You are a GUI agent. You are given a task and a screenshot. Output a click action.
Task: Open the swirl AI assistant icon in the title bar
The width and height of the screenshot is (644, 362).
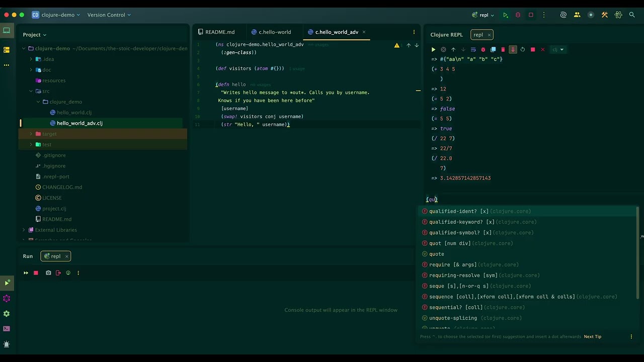pyautogui.click(x=563, y=15)
